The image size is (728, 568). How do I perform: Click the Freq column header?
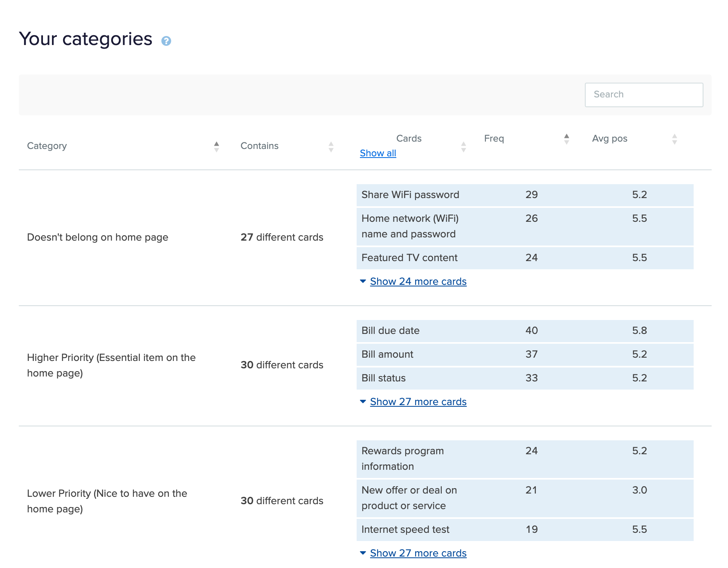tap(494, 138)
